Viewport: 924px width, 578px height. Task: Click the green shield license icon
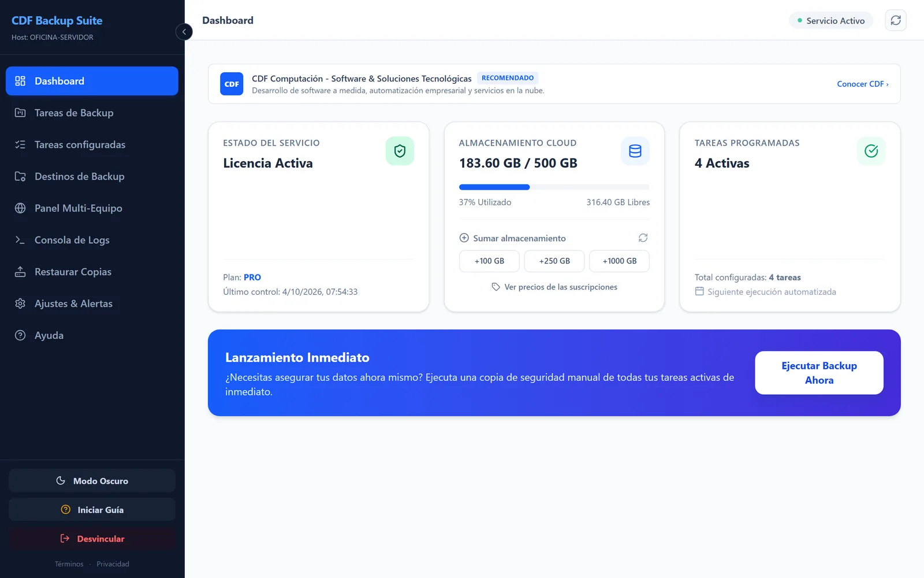click(x=400, y=151)
